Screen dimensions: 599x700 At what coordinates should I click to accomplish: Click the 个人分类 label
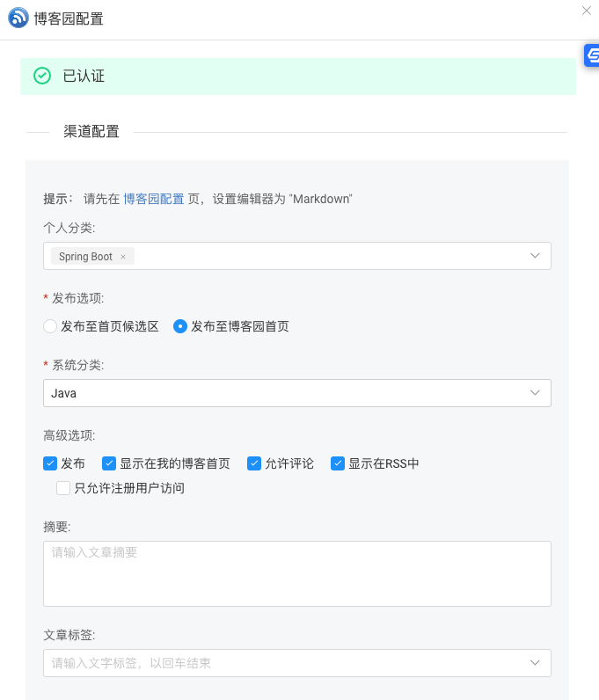(69, 228)
